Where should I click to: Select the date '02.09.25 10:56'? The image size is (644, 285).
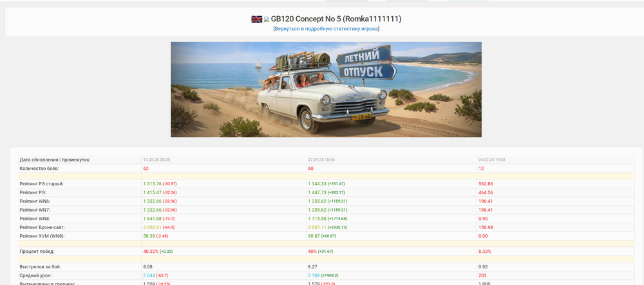pos(321,160)
